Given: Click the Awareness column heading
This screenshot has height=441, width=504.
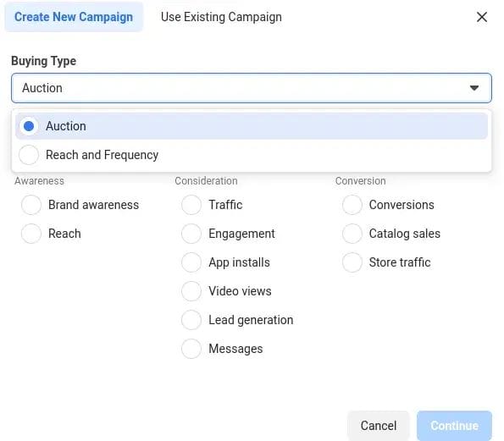Looking at the screenshot, I should (39, 181).
